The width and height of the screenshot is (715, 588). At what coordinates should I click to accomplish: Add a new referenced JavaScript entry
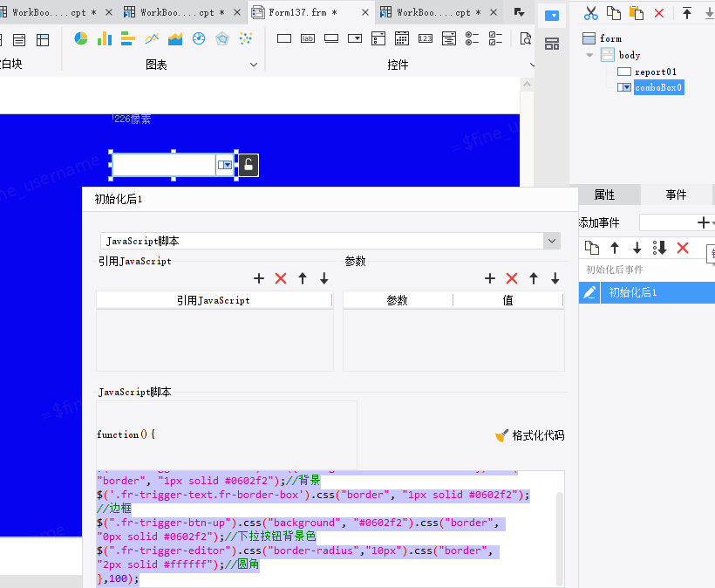click(x=259, y=278)
